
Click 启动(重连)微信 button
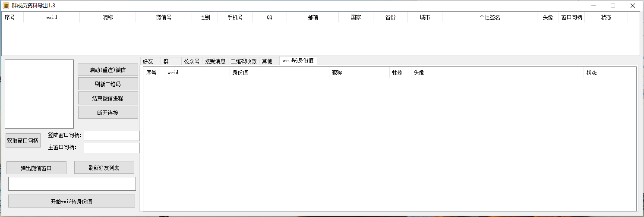pos(108,69)
